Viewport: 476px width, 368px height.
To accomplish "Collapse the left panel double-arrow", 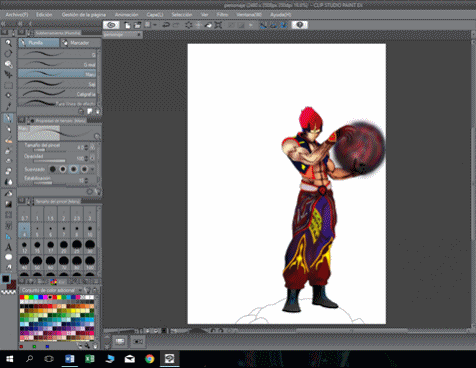I will [3, 24].
